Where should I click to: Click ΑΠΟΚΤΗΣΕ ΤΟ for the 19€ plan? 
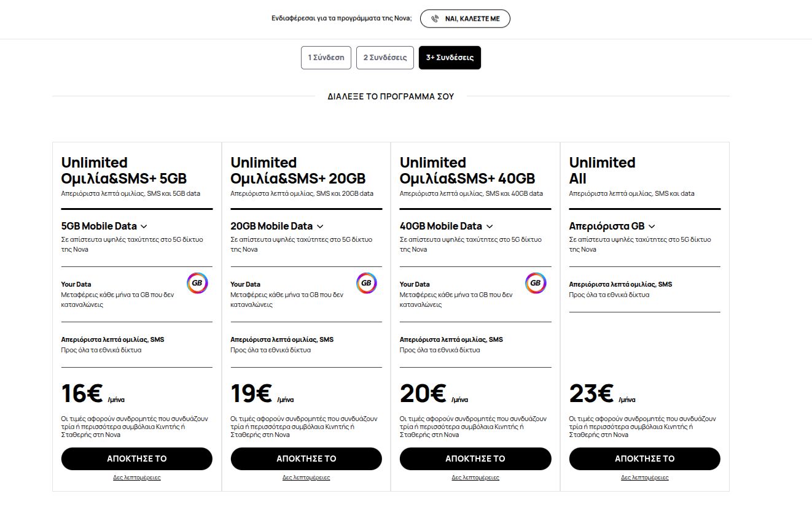pyautogui.click(x=306, y=459)
